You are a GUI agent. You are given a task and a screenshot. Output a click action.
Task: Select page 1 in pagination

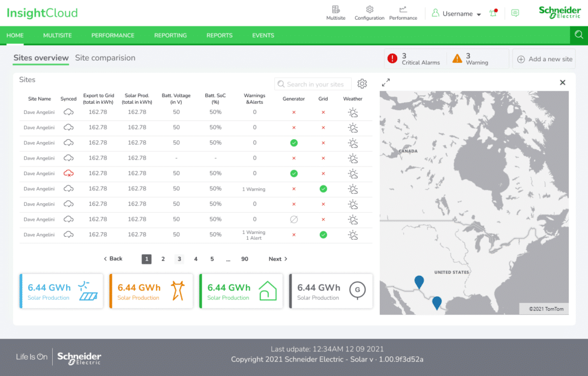146,258
